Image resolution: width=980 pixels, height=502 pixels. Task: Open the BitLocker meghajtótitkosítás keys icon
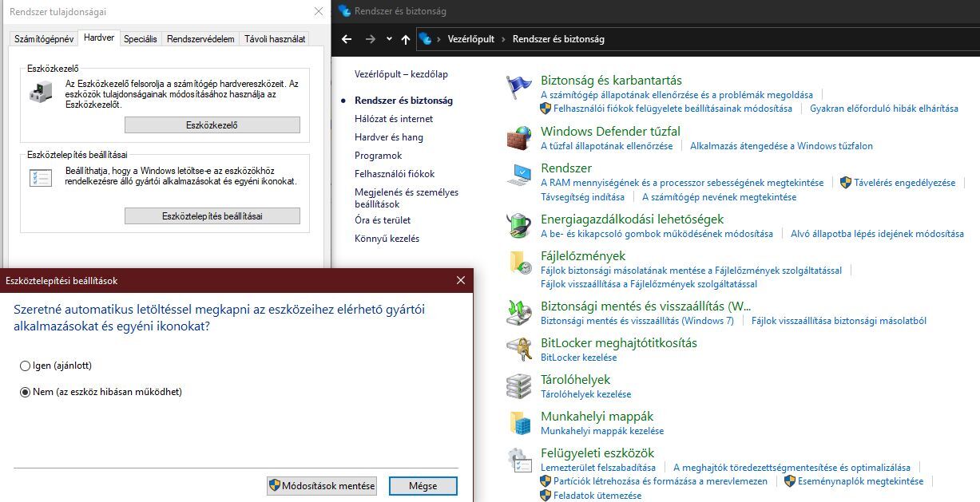[519, 349]
